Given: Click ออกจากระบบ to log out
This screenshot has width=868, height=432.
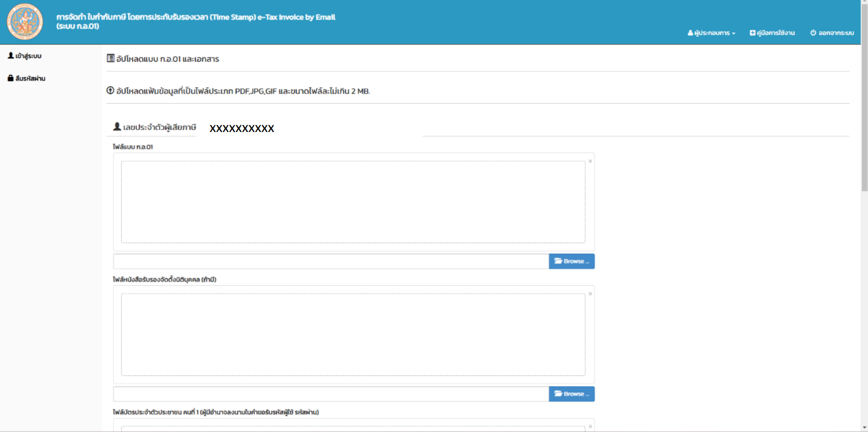Looking at the screenshot, I should [835, 33].
